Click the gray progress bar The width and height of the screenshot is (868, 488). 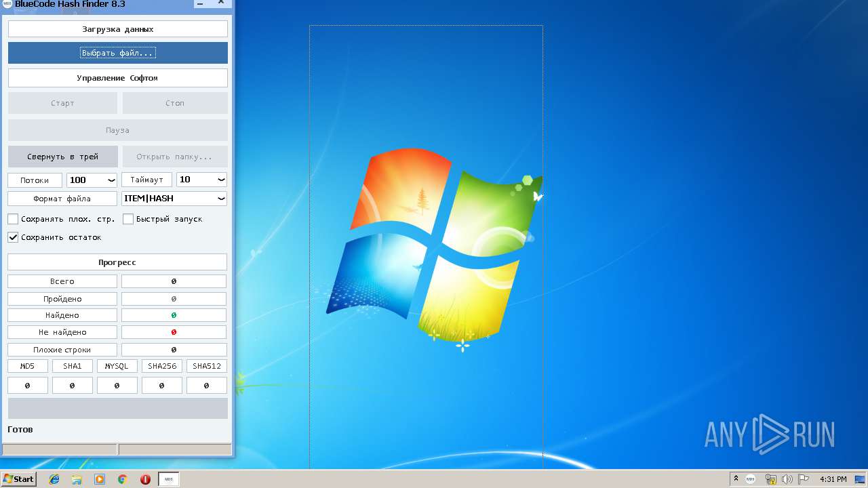tap(118, 408)
